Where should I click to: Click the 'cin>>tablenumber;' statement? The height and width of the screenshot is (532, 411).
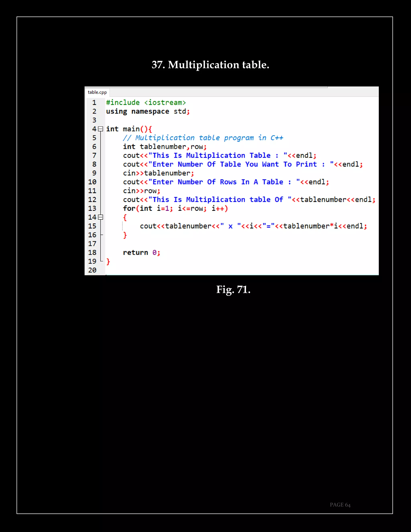(158, 173)
